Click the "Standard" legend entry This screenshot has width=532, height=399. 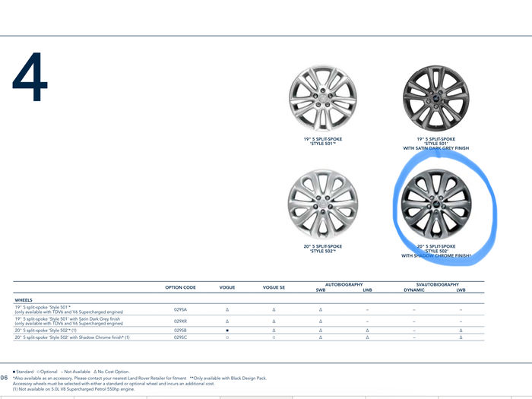tap(23, 372)
